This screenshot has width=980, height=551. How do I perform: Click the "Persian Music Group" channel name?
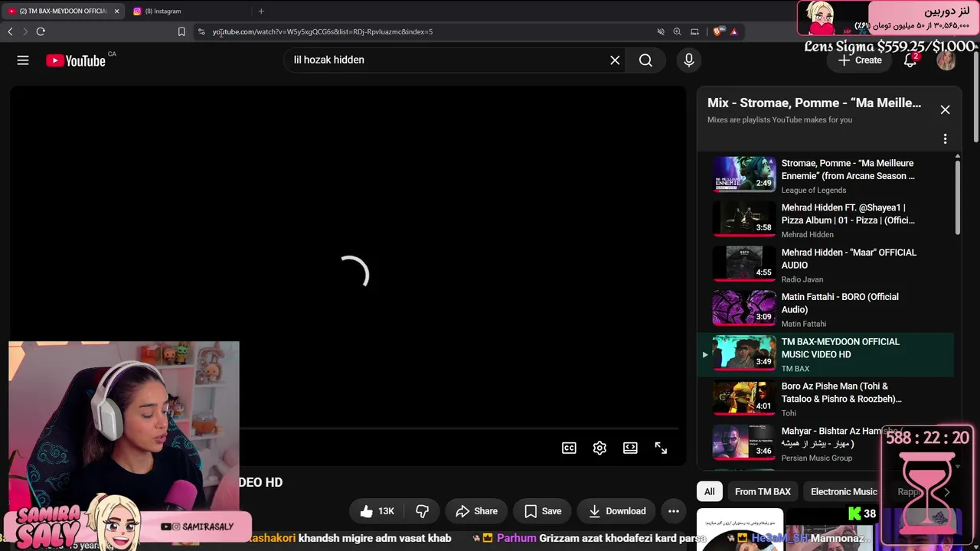click(817, 458)
